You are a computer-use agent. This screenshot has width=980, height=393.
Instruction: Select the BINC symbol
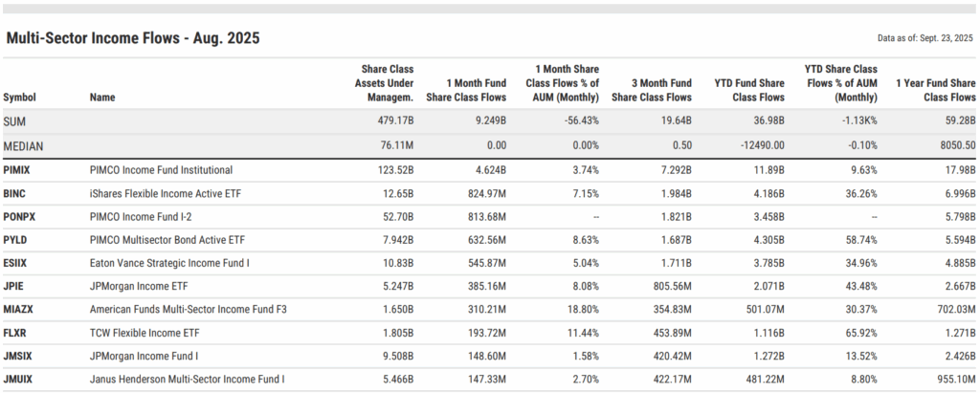click(x=14, y=194)
